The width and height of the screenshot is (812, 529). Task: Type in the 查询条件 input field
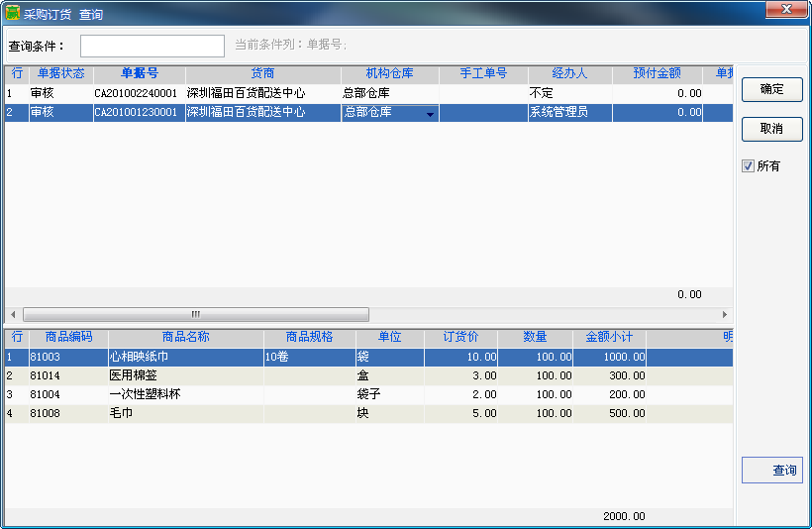pos(152,46)
